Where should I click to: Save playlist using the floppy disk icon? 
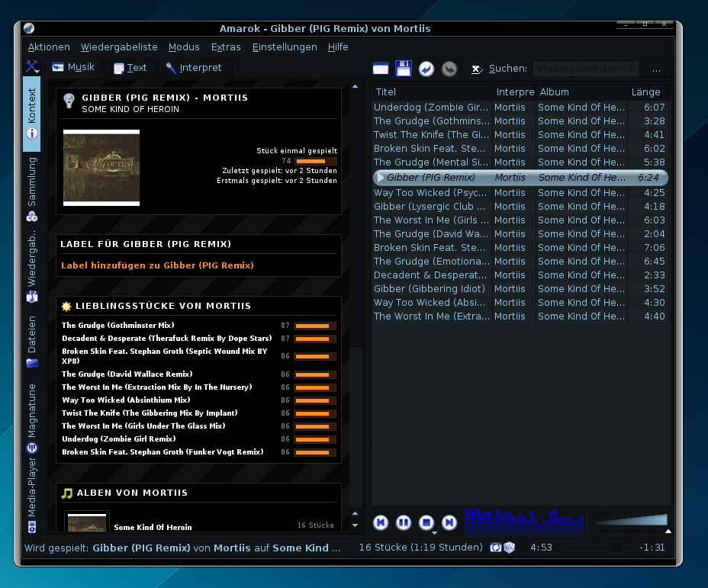pos(404,69)
